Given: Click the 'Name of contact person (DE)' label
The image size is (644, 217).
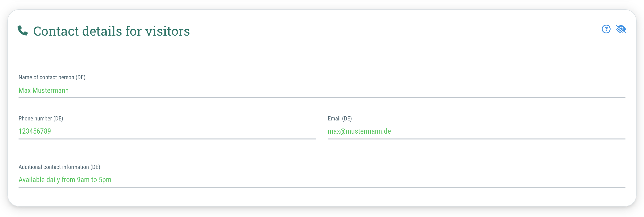Looking at the screenshot, I should click(52, 78).
